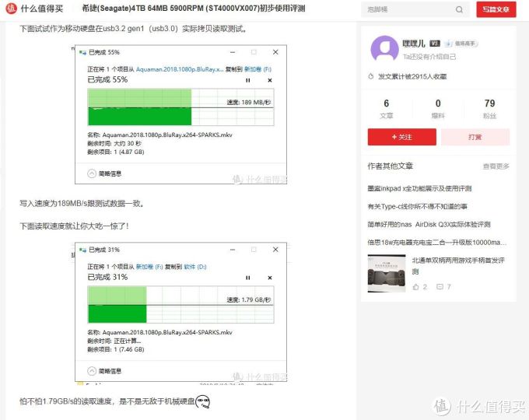Screen dimensions: 529x420
Task: Pause the 31% copy dialog transfer
Action: (x=248, y=278)
